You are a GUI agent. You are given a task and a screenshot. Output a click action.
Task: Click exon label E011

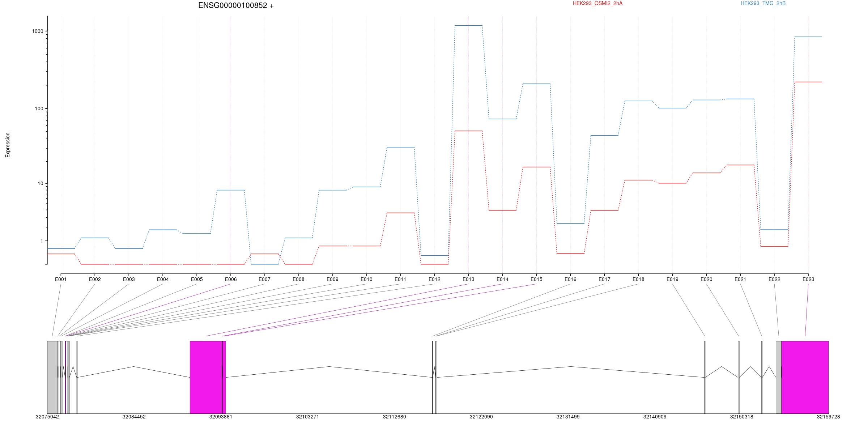pyautogui.click(x=400, y=279)
